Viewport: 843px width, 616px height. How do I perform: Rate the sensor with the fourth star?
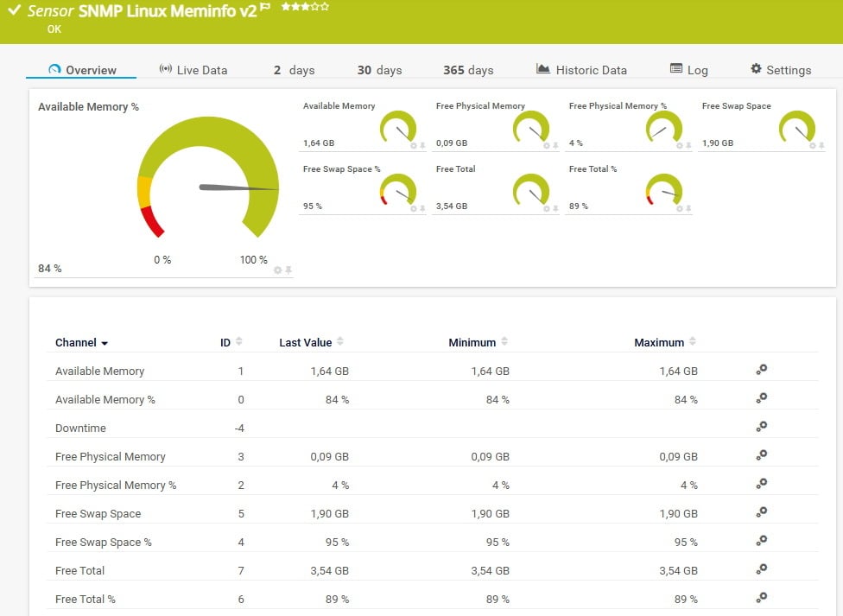317,6
